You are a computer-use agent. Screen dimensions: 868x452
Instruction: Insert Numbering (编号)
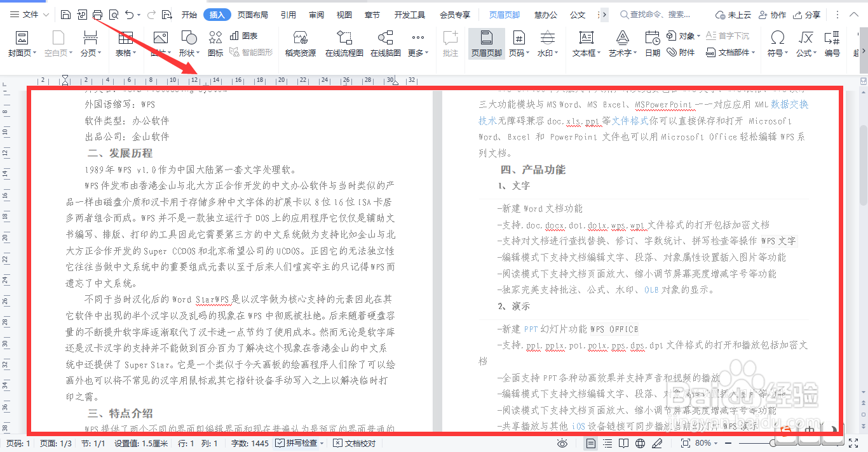(x=832, y=44)
